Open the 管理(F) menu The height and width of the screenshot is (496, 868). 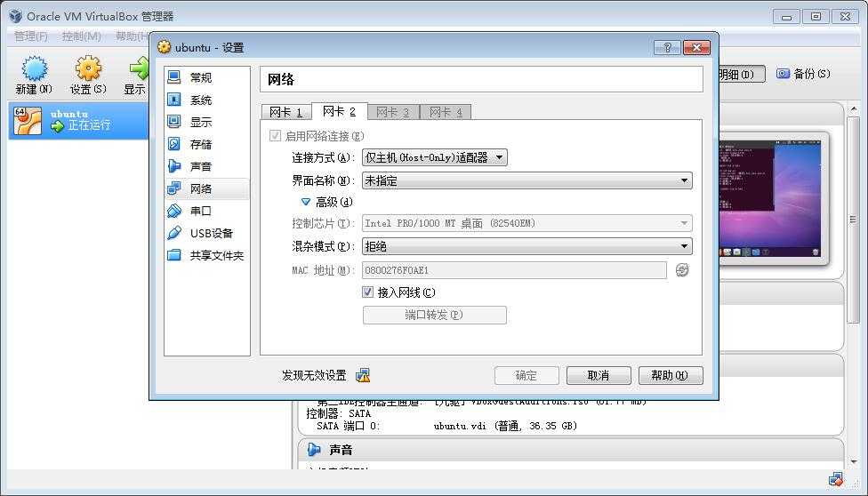pos(31,36)
